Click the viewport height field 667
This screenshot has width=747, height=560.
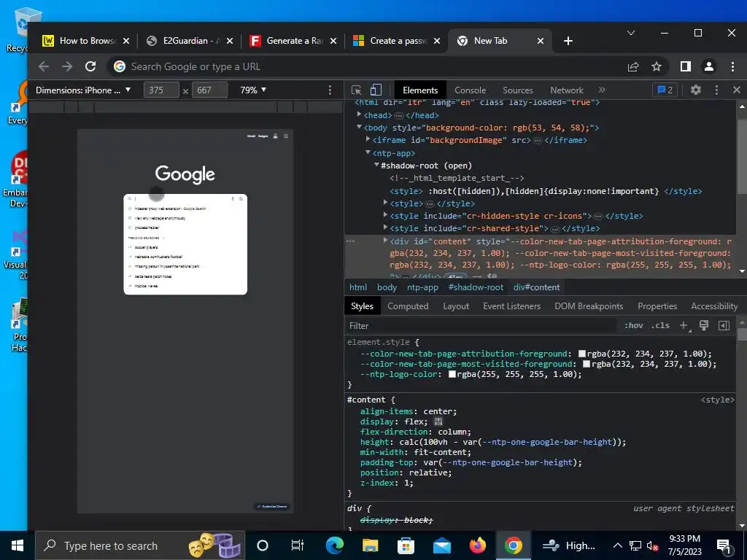[x=209, y=90]
